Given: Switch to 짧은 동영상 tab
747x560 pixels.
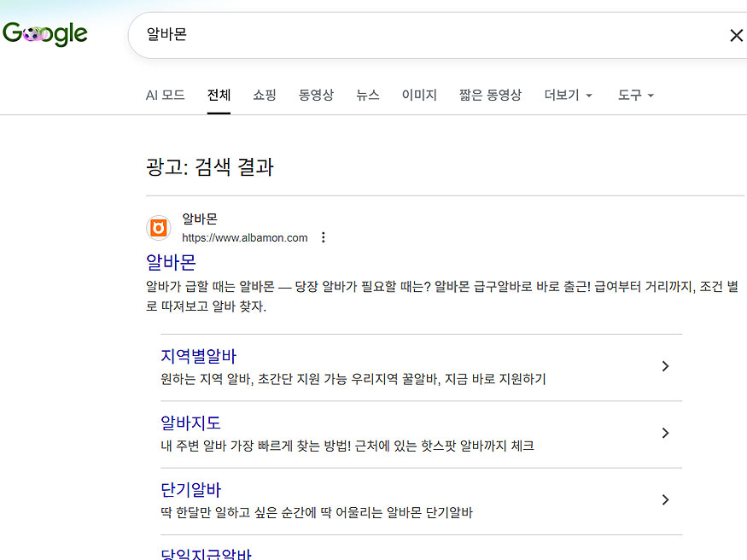Looking at the screenshot, I should pyautogui.click(x=490, y=95).
